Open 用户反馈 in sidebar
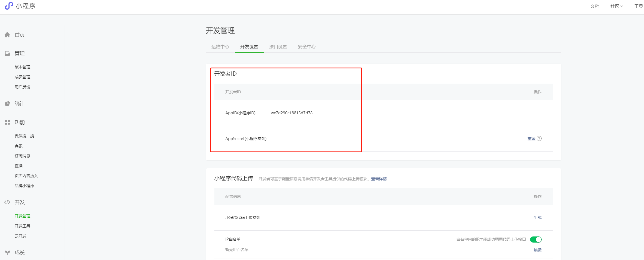The image size is (644, 260). pyautogui.click(x=22, y=87)
